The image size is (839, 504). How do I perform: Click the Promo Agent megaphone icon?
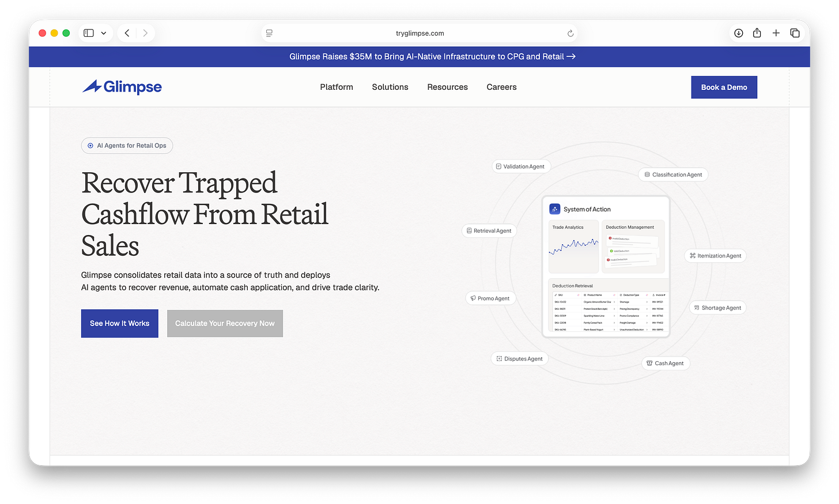[x=473, y=298]
